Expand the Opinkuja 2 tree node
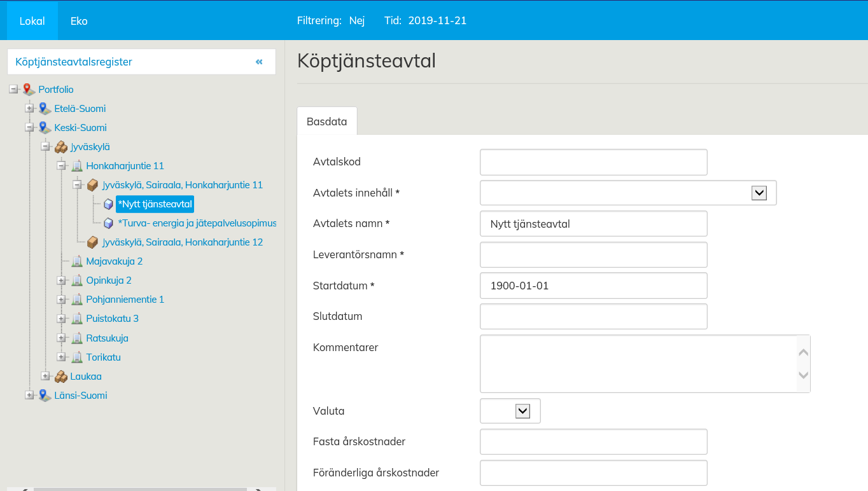Screen dimensions: 868x491 pyautogui.click(x=61, y=280)
